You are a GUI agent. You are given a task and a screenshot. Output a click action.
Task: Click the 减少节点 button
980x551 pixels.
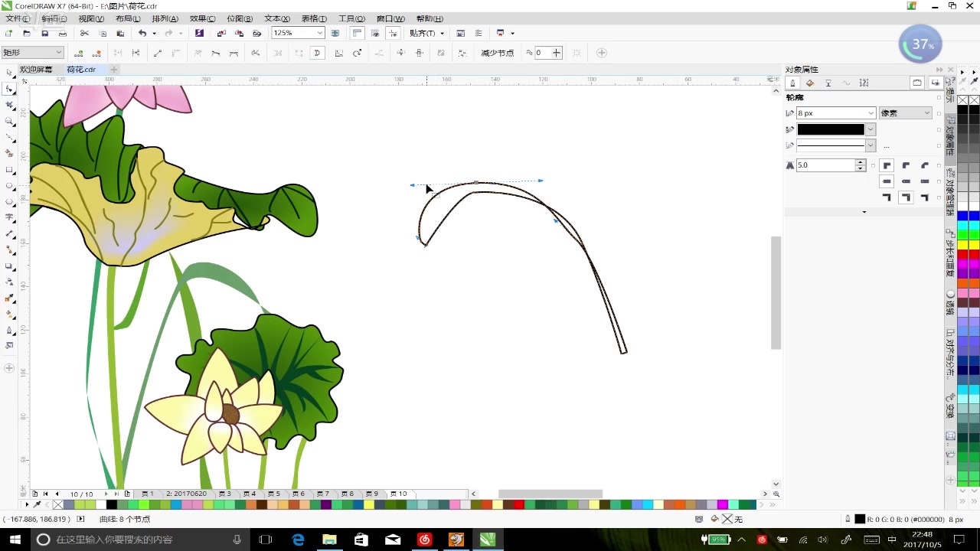click(x=498, y=53)
